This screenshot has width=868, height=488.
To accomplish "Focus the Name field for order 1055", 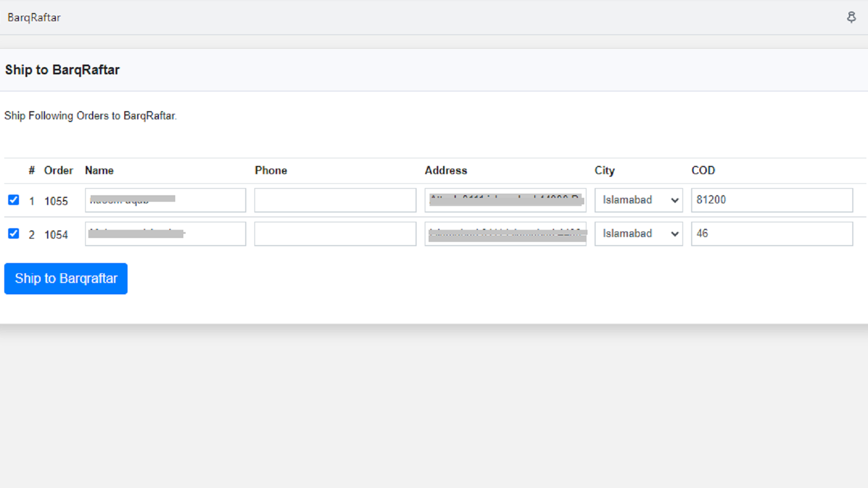I will pyautogui.click(x=165, y=200).
